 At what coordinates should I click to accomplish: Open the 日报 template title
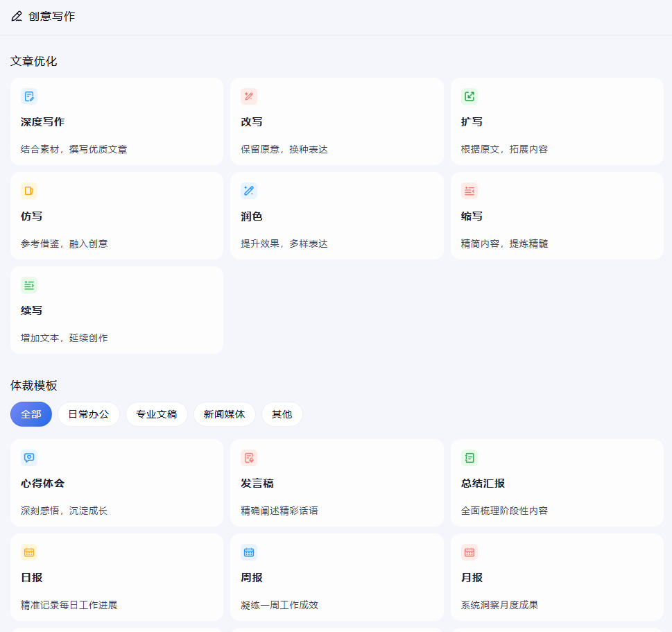(32, 578)
